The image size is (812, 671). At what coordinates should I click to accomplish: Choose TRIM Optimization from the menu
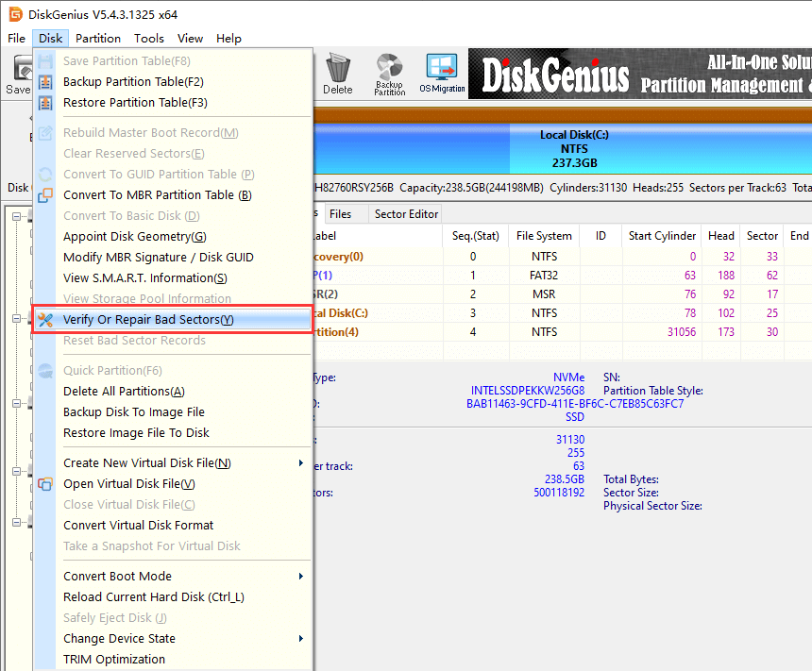114,660
